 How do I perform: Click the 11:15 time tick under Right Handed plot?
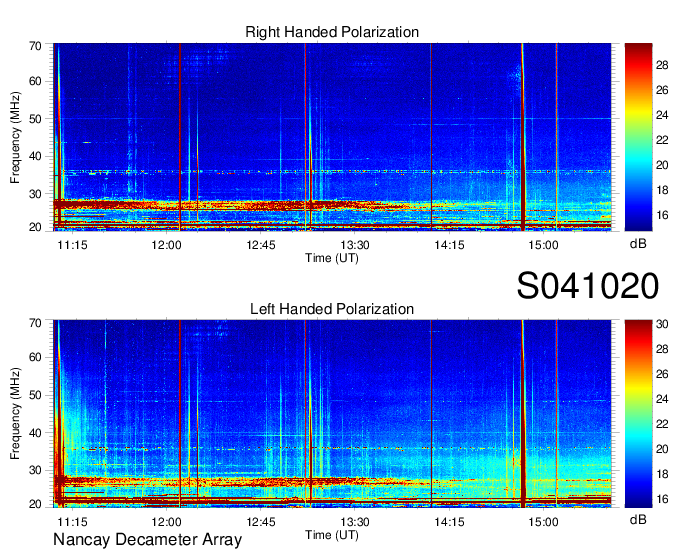(x=72, y=245)
